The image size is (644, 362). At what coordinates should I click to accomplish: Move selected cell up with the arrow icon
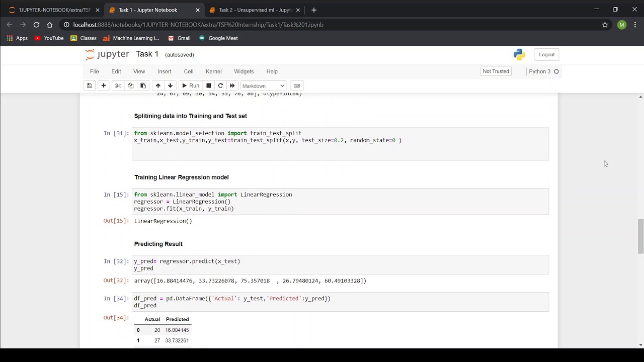[x=158, y=85]
